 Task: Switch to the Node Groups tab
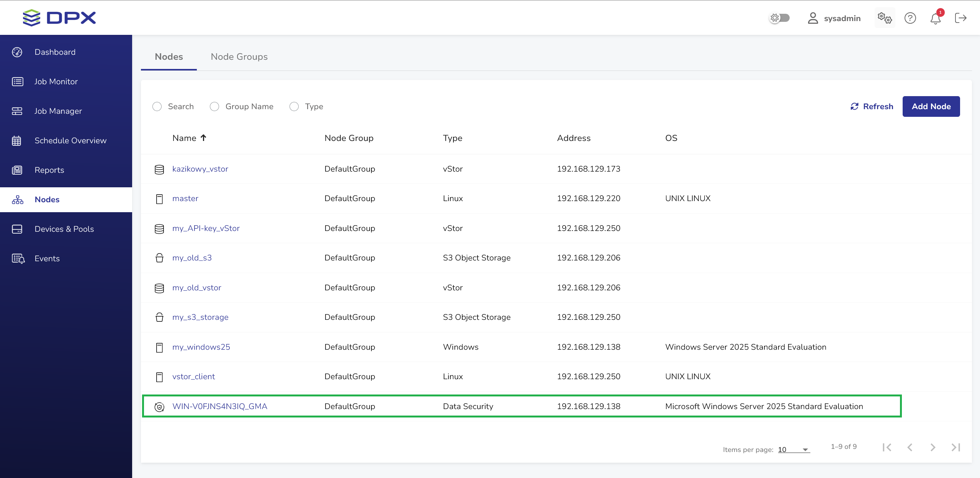(239, 57)
